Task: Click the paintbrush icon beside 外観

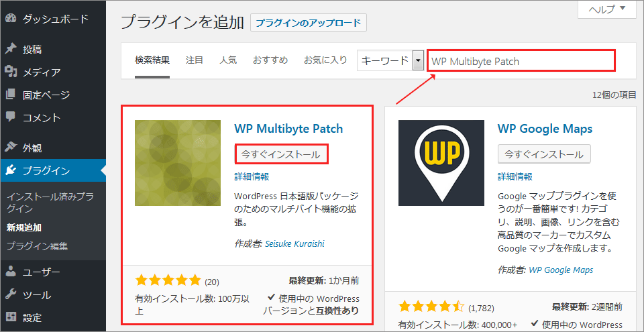Action: (x=11, y=148)
